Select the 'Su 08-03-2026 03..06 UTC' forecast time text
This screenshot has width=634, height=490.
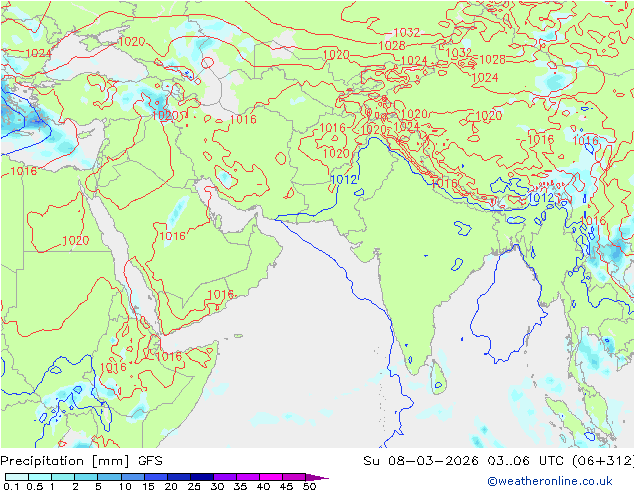click(x=465, y=461)
